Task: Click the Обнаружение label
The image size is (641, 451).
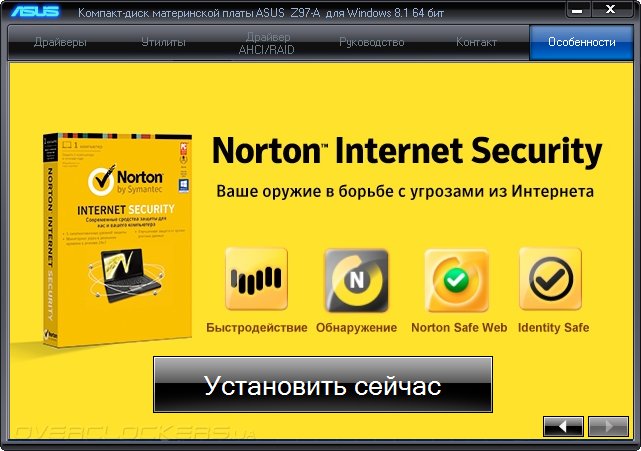Action: (x=356, y=328)
